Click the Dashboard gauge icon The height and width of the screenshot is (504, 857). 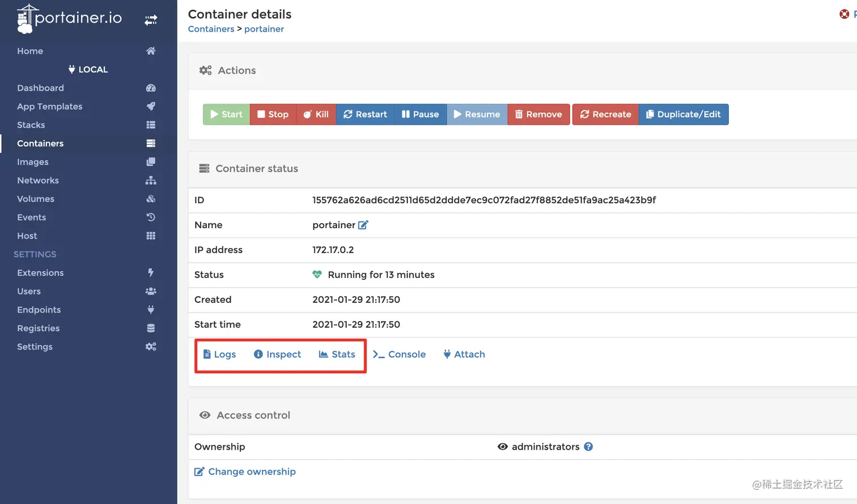[x=151, y=88]
